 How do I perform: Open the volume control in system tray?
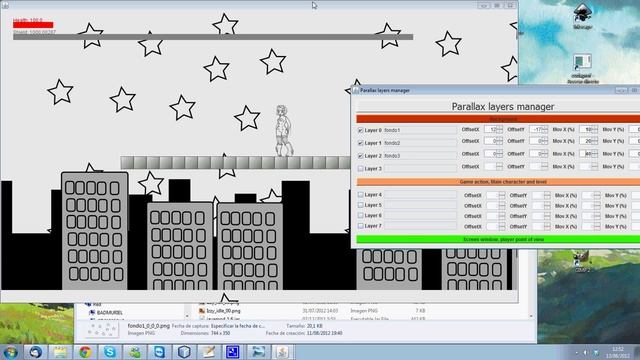point(586,352)
